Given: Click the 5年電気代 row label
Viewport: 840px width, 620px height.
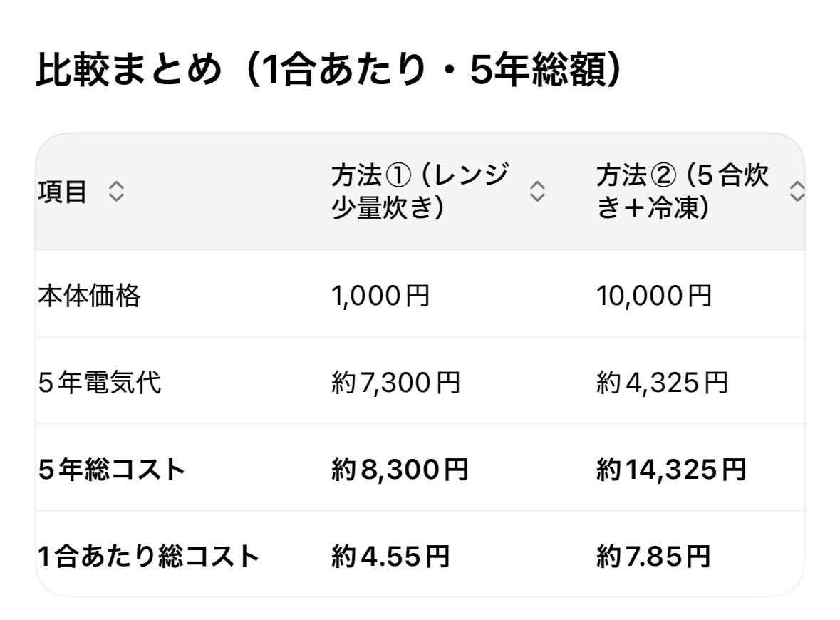Looking at the screenshot, I should point(100,383).
